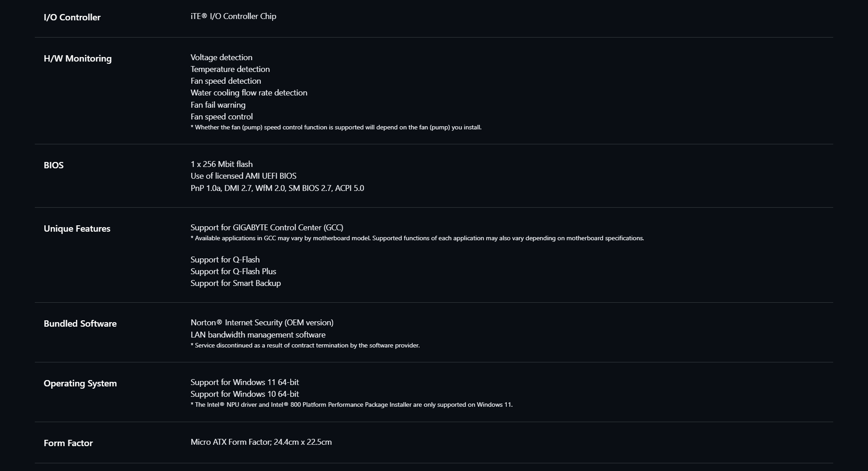Click Water cooling flow rate detection
Screen dimensions: 868x471
(249, 93)
